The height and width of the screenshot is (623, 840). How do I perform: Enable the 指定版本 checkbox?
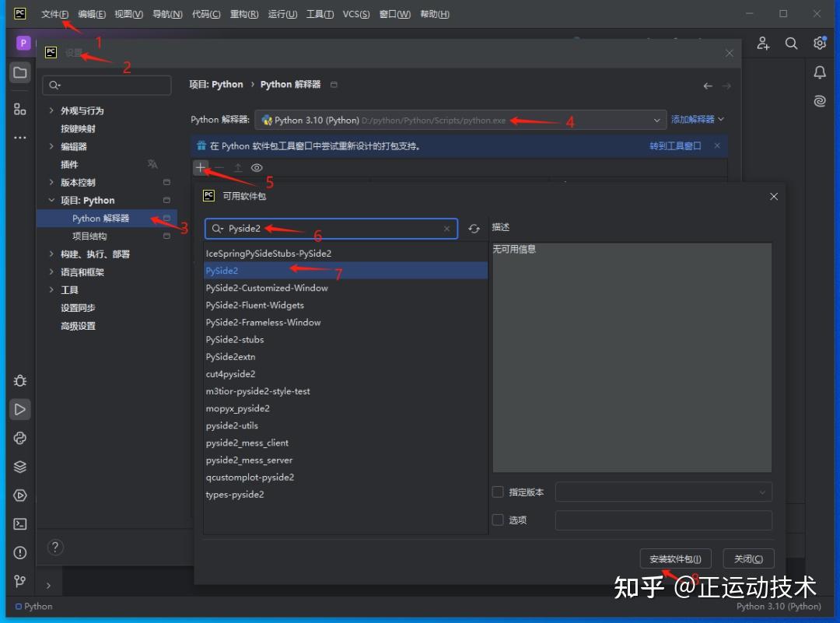498,492
